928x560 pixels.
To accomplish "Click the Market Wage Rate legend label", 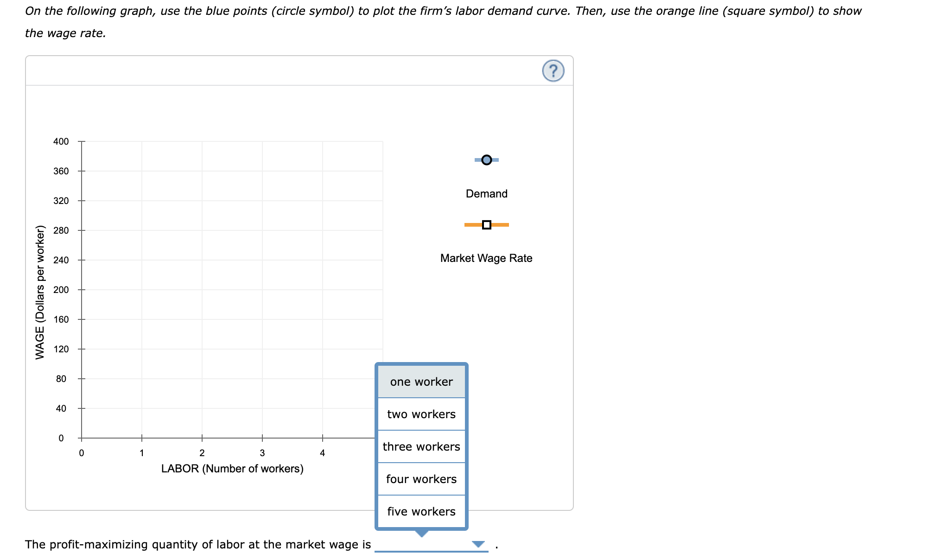I will (x=486, y=258).
